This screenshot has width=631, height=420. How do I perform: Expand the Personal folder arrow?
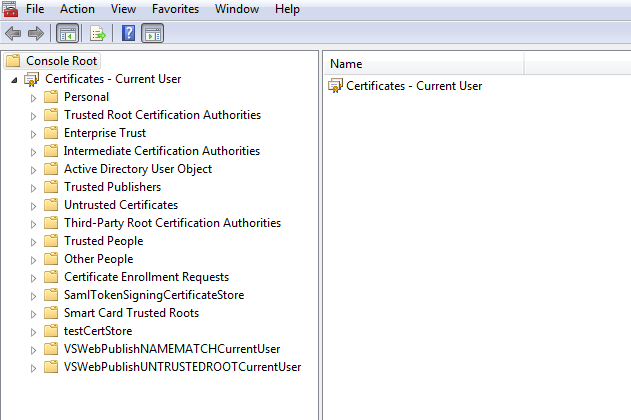[33, 98]
